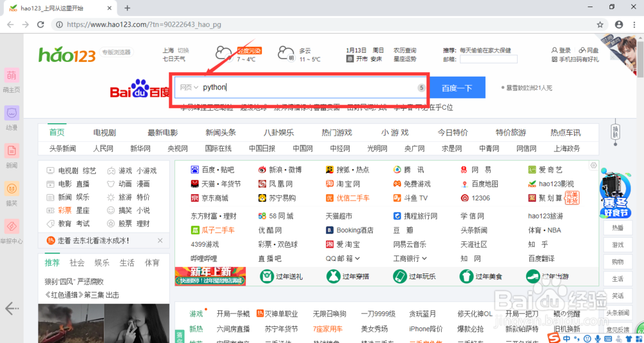This screenshot has height=343, width=644.
Task: Open the 农历查询 link
Action: click(x=404, y=50)
